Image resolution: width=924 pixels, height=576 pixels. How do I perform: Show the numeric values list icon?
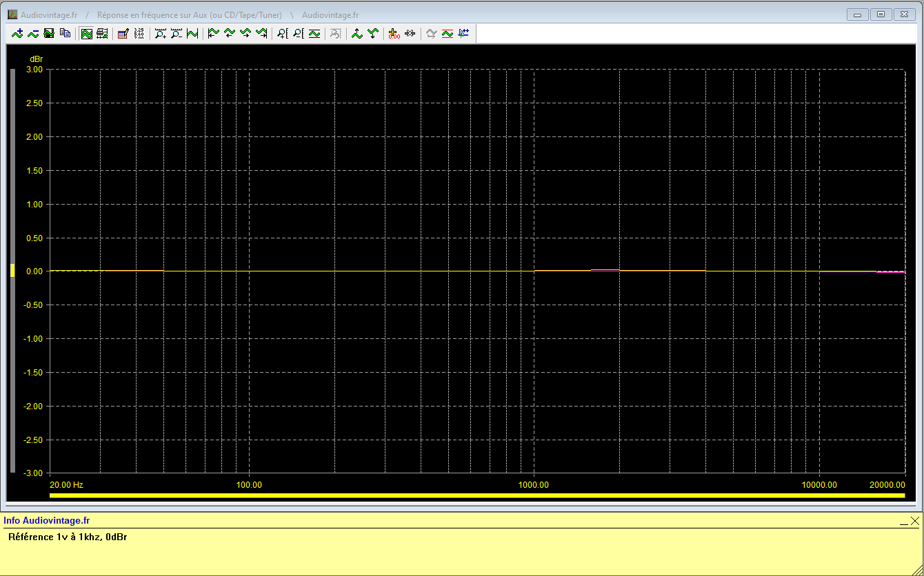pos(139,33)
